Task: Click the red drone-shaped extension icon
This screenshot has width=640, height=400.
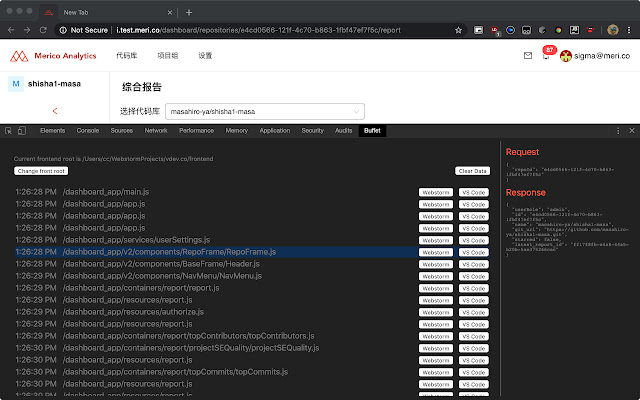Action: coord(590,30)
